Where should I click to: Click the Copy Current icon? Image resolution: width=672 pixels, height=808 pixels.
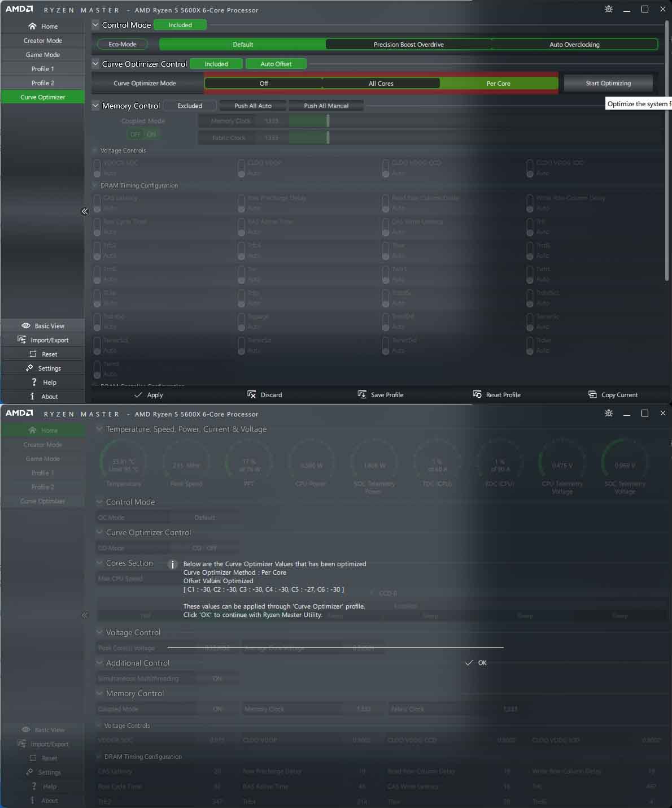(592, 394)
